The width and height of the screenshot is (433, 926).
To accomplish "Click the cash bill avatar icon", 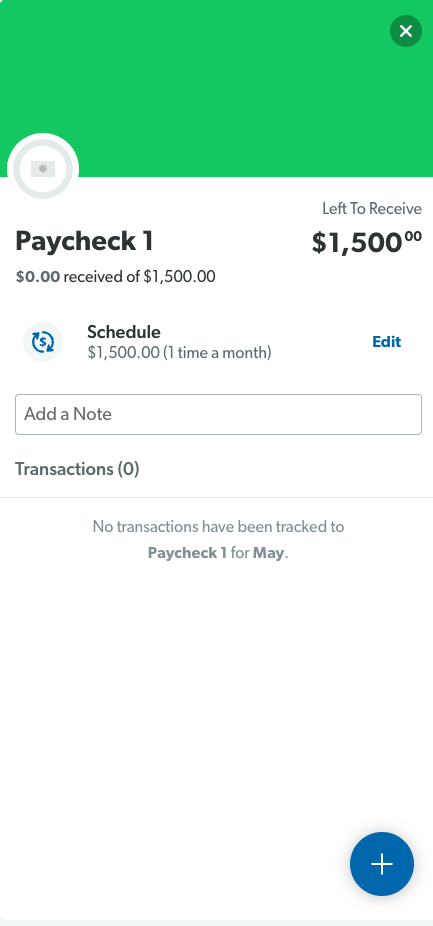I will [x=43, y=169].
